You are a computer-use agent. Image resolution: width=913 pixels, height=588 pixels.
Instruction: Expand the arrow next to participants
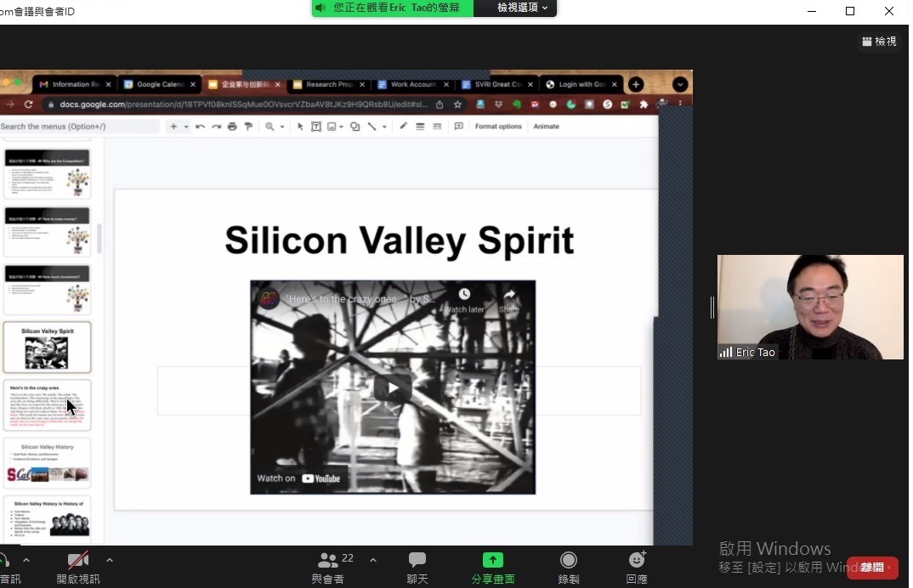click(372, 560)
